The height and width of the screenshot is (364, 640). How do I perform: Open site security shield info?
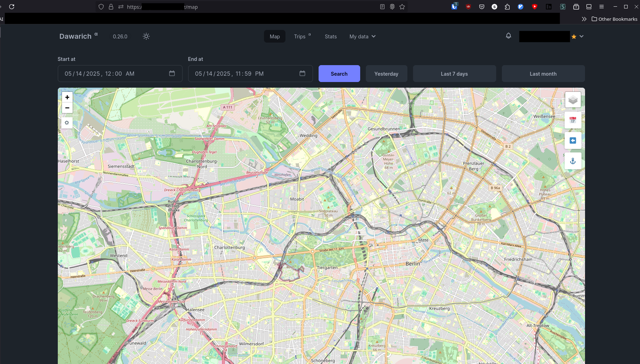[x=101, y=7]
